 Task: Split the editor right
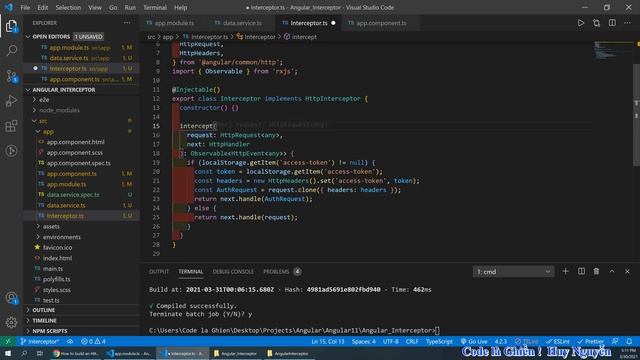tap(612, 23)
